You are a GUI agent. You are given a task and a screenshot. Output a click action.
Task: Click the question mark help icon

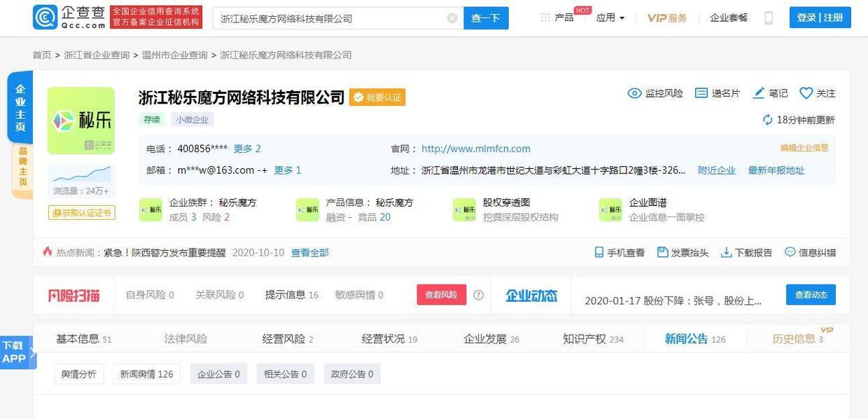(478, 295)
